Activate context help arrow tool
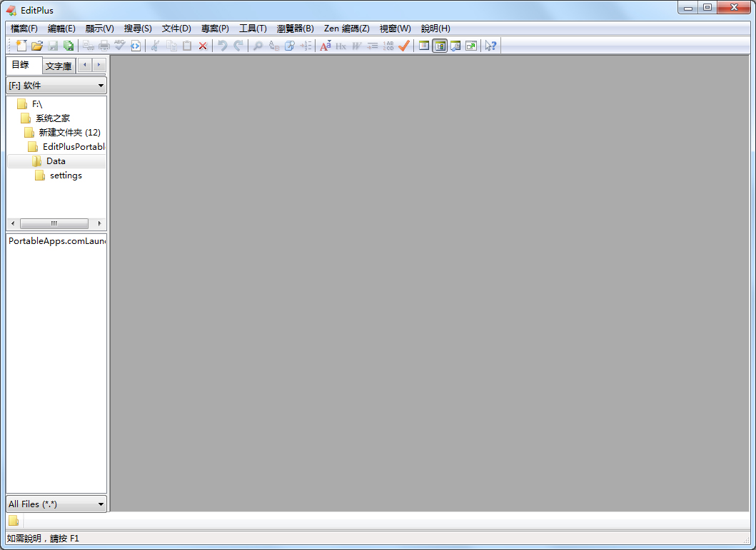The width and height of the screenshot is (756, 550). tap(490, 46)
